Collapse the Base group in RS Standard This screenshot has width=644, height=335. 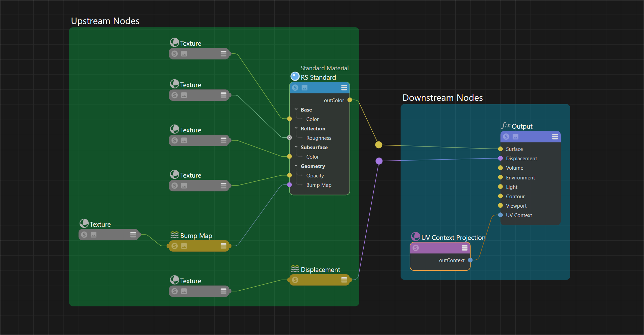click(x=296, y=110)
